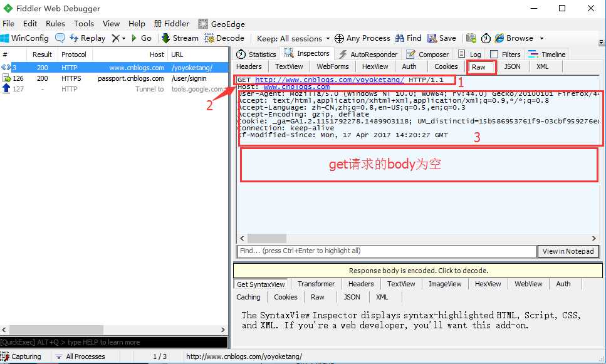
Task: Click the Find binoculars button
Action: (408, 38)
